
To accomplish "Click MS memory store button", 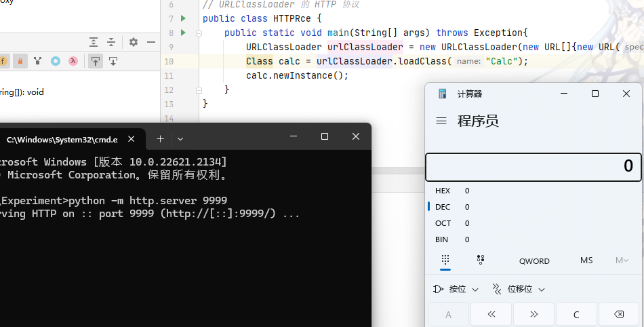I will 586,261.
